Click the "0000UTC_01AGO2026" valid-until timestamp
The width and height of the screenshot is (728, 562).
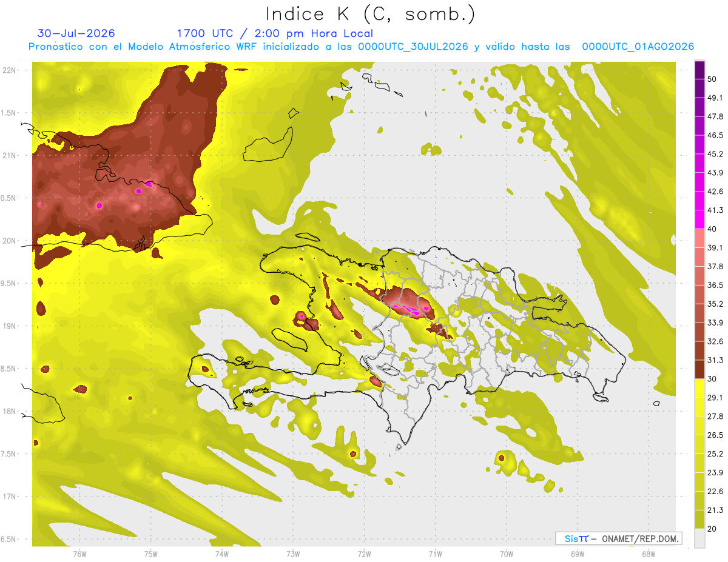click(x=638, y=47)
